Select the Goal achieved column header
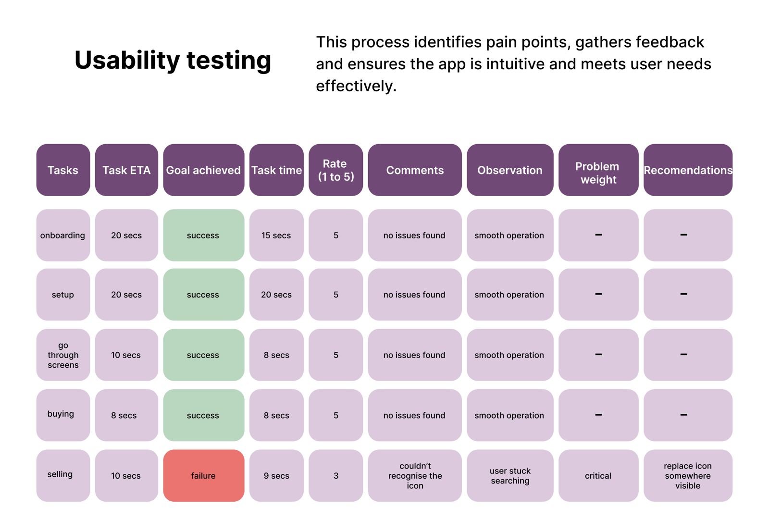Image resolution: width=769 pixels, height=532 pixels. coord(203,170)
